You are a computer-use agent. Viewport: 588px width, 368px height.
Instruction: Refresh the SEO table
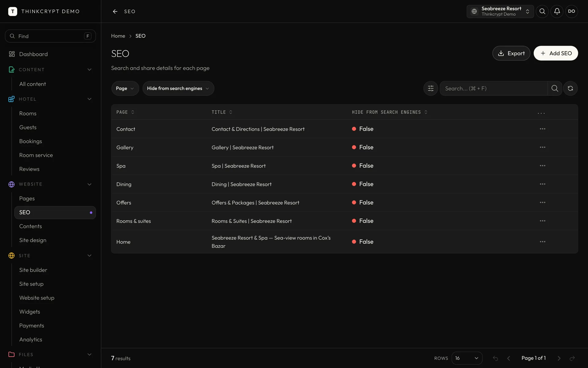coord(570,88)
